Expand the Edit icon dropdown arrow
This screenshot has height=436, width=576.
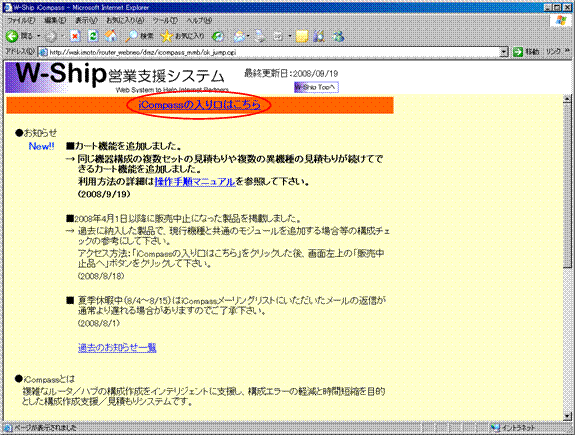[290, 36]
